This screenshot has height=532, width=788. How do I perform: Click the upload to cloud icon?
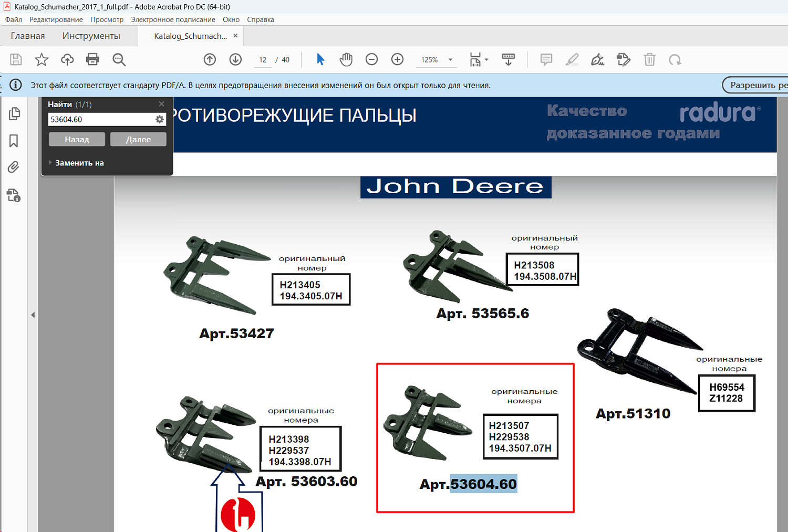pyautogui.click(x=67, y=59)
